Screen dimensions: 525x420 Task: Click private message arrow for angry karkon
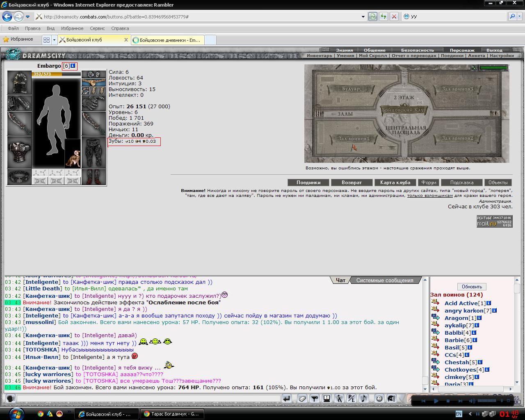[x=436, y=310]
